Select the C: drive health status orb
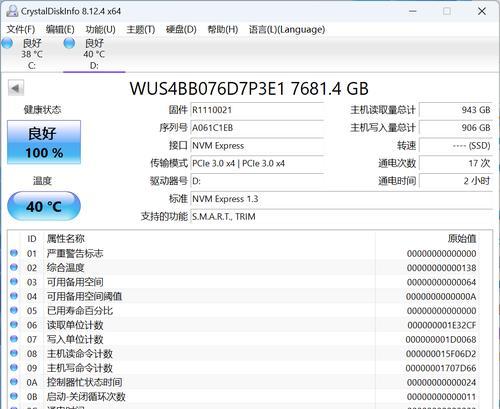This screenshot has width=500, height=409. point(7,43)
